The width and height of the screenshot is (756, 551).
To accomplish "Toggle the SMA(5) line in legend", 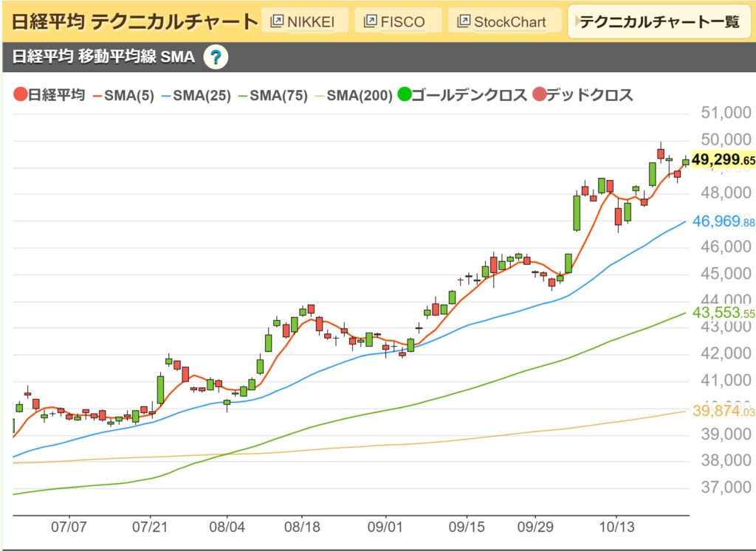I will 123,95.
